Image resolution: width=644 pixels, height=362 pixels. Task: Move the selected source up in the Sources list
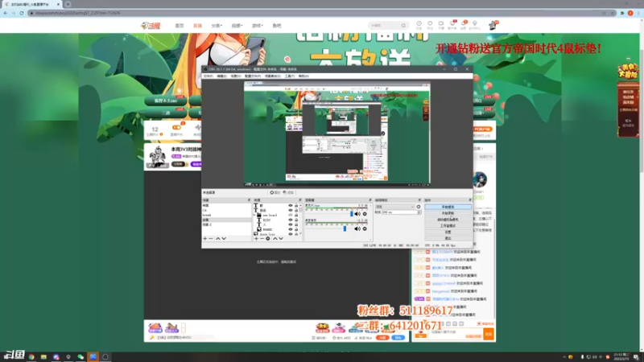pyautogui.click(x=275, y=238)
